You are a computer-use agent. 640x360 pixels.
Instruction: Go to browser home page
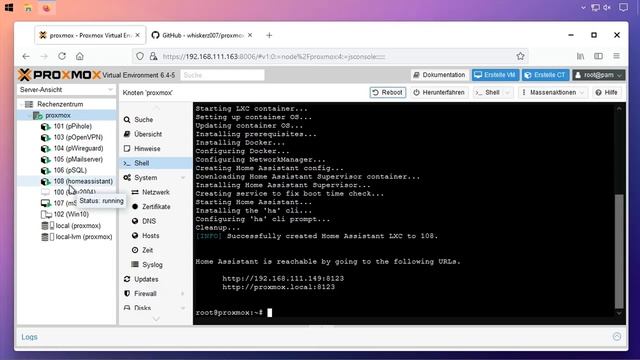pyautogui.click(x=80, y=56)
